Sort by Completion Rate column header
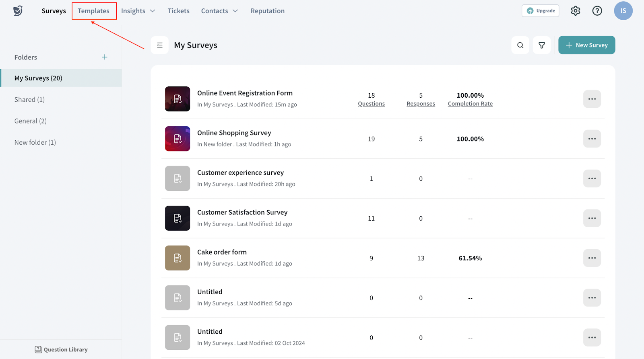644x359 pixels. click(x=470, y=104)
